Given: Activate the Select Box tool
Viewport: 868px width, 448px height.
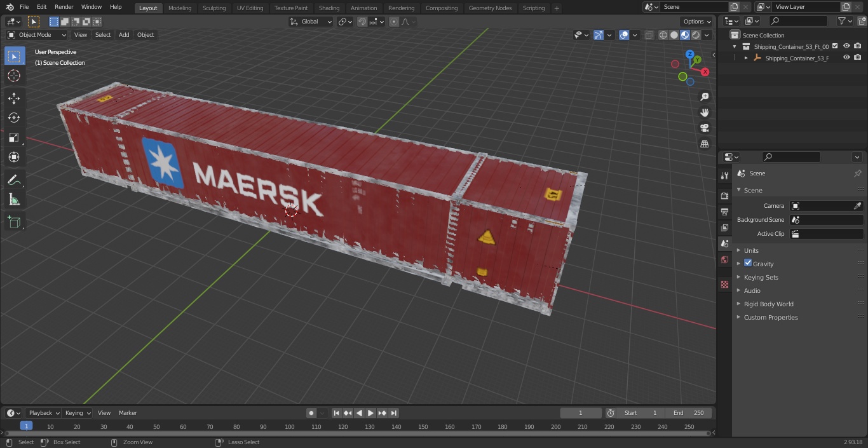Looking at the screenshot, I should coord(14,56).
